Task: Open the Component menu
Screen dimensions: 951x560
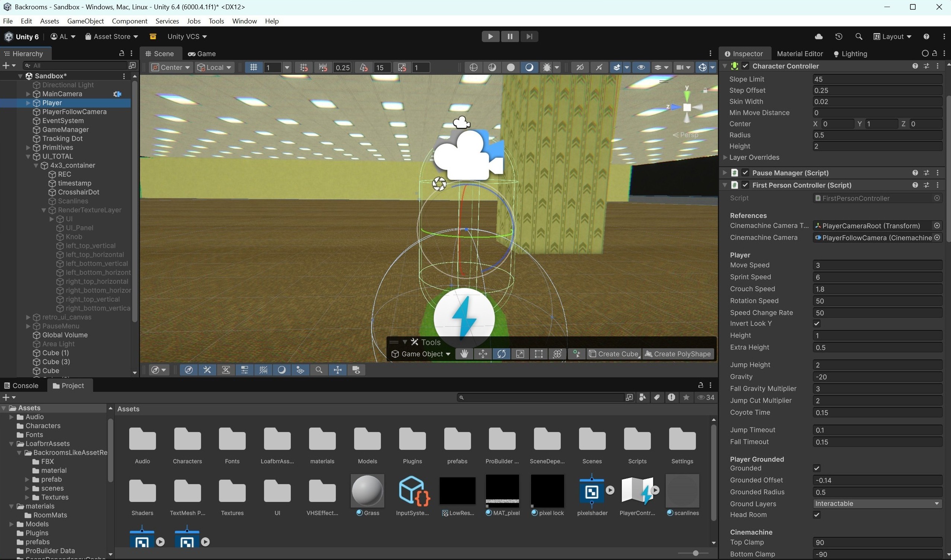Action: [x=130, y=21]
